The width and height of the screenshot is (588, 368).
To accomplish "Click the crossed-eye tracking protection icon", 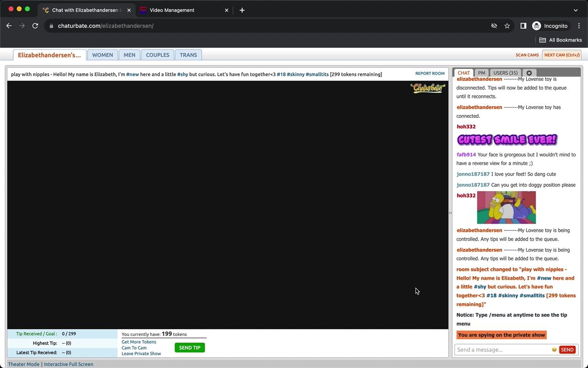I will point(494,26).
